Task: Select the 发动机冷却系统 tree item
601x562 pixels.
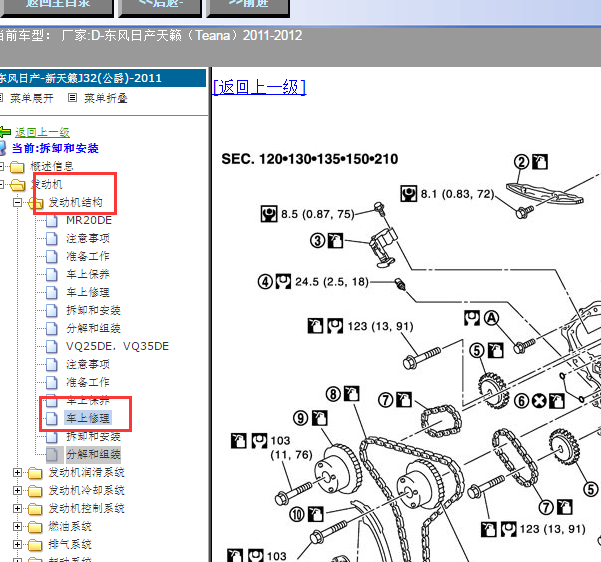Action: [x=86, y=490]
